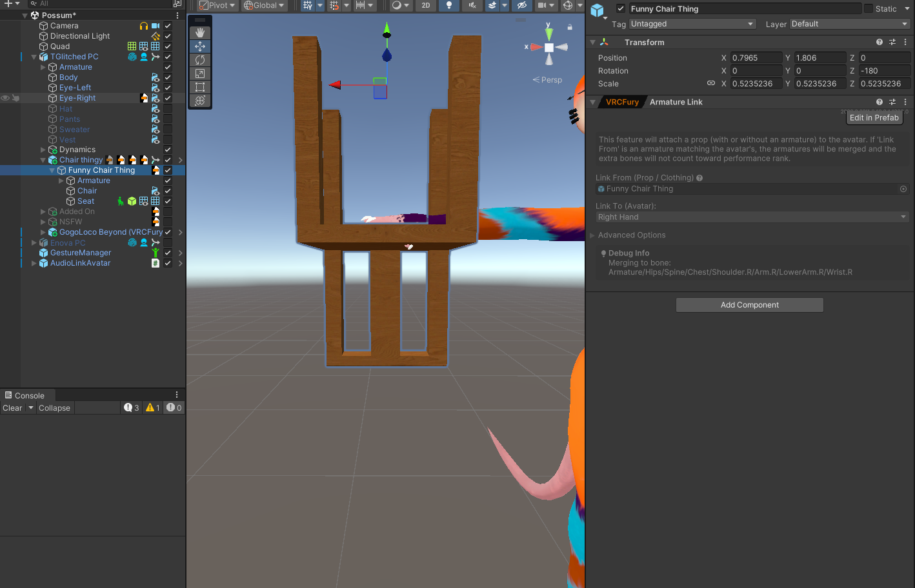This screenshot has width=915, height=588.
Task: Select the Rect transform tool
Action: click(200, 87)
